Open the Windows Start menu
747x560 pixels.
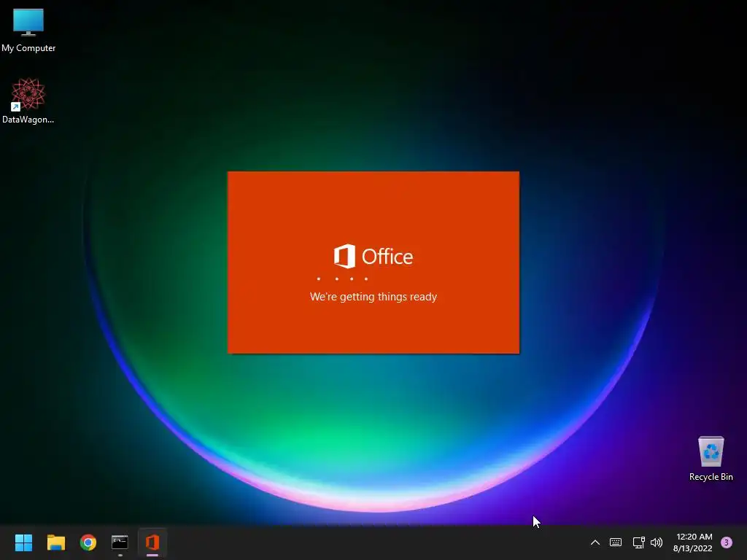pos(23,542)
